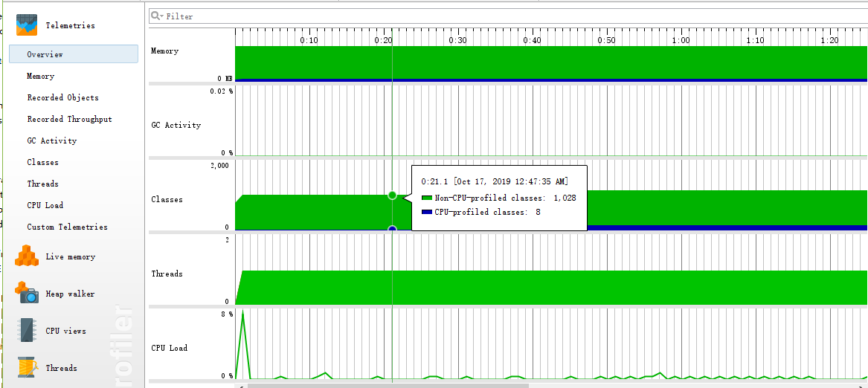Click the 1:00 timeline tick label
This screenshot has height=388, width=868.
click(681, 40)
